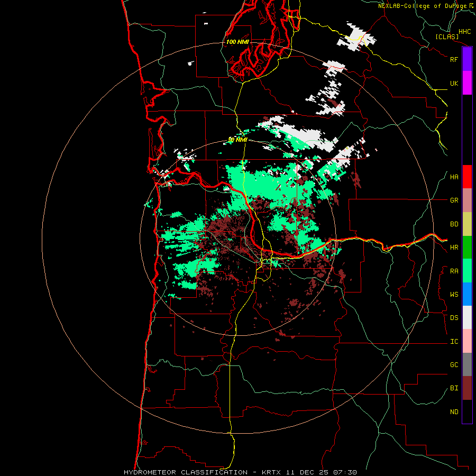Click the BD legend label

(x=454, y=224)
